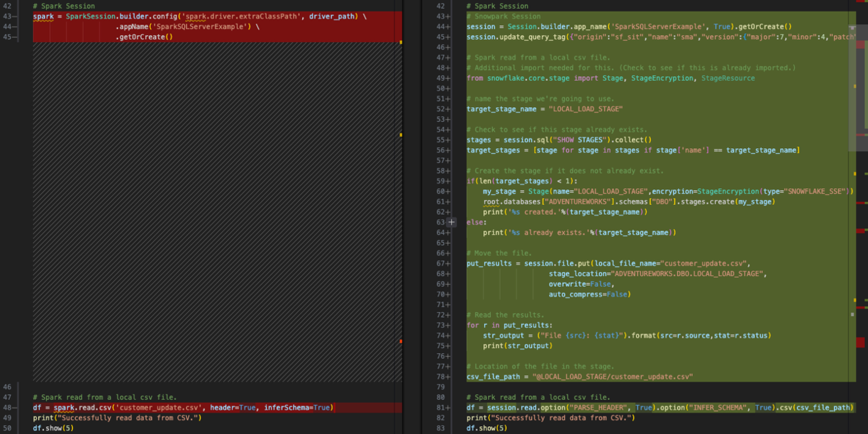Click the '# Snowpark Session' comment

503,16
